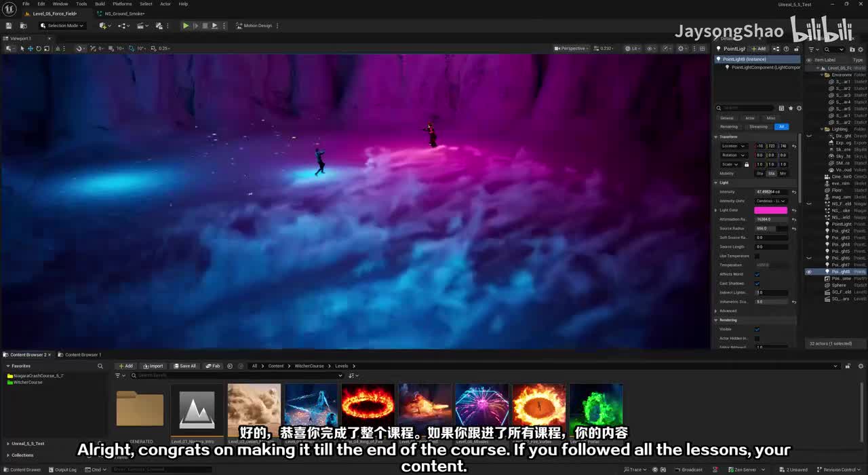Enable the Use Temperature checkbox

click(757, 256)
